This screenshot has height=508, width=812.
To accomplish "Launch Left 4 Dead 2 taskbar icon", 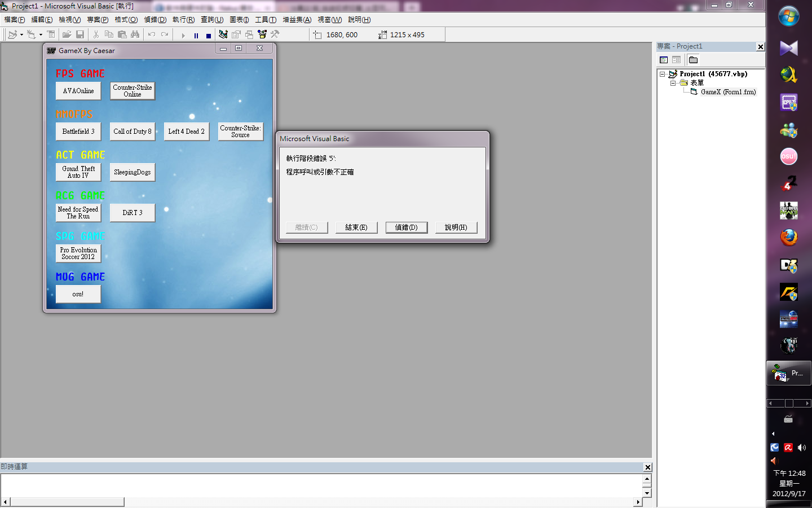I will point(789,183).
